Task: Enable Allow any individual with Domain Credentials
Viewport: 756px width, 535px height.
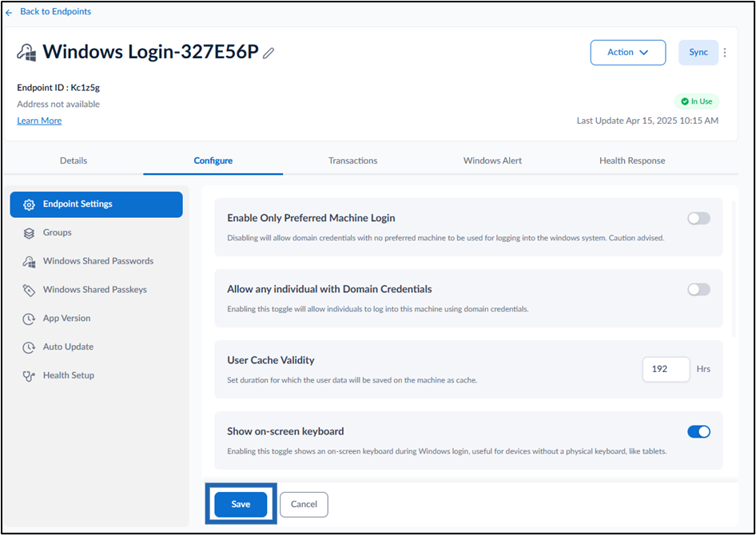Action: [x=698, y=289]
